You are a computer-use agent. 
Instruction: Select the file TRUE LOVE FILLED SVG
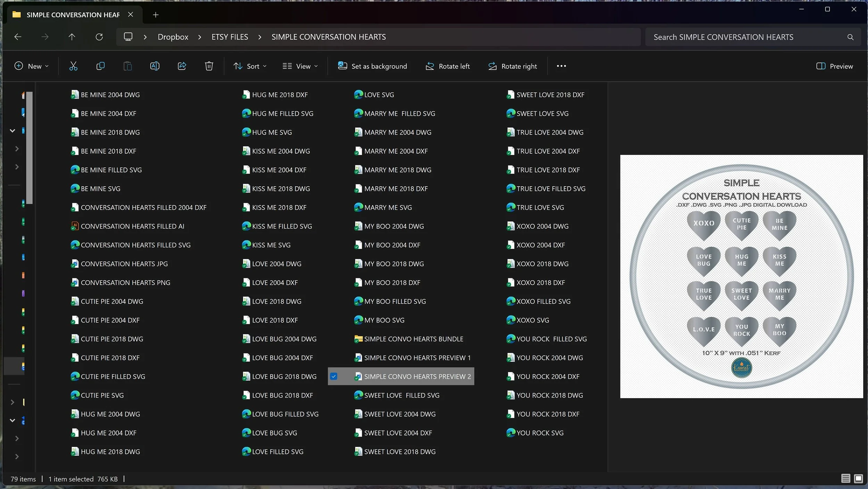pyautogui.click(x=546, y=189)
